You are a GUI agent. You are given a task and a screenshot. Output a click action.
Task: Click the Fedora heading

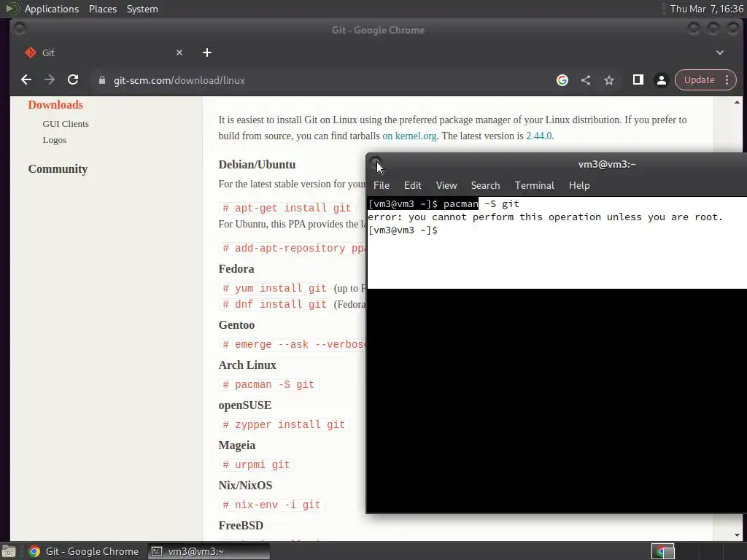pos(236,269)
